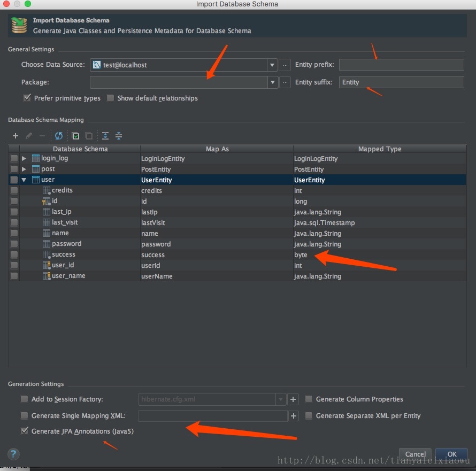
Task: Click the plus button next to Single Mapping XML field
Action: click(x=293, y=416)
